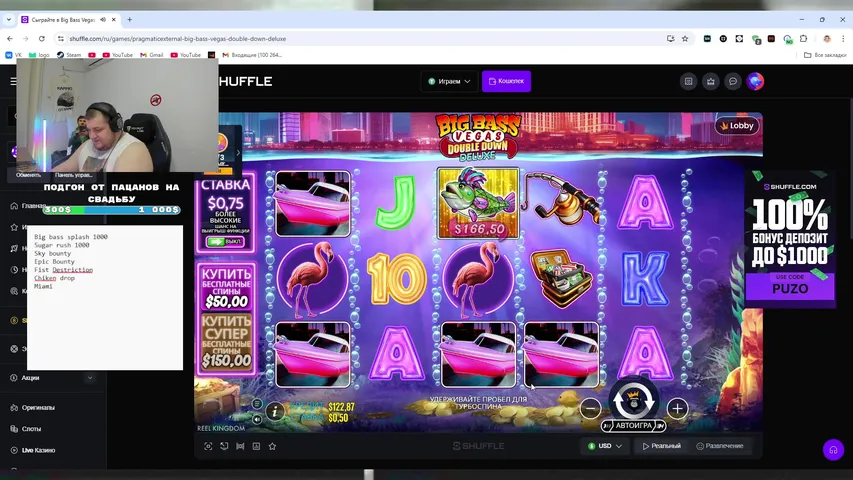Reload the current page
This screenshot has width=853, height=480.
(x=41, y=39)
